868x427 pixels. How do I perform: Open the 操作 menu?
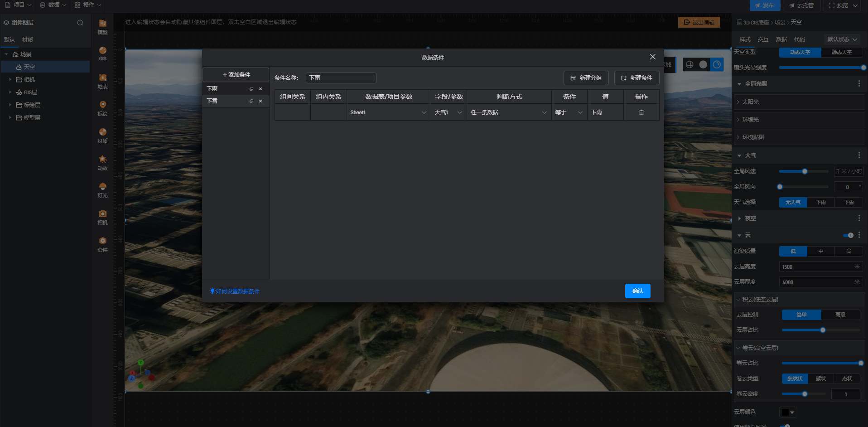tap(88, 5)
